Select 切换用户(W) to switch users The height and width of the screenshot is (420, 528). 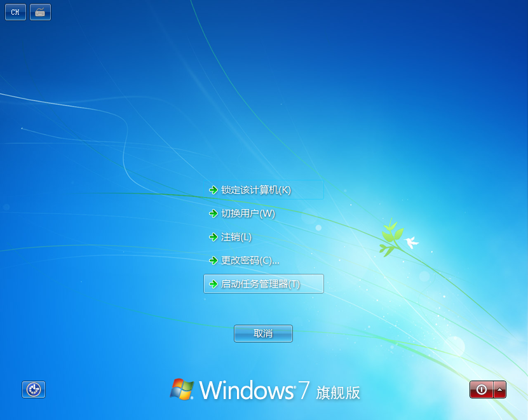point(249,213)
